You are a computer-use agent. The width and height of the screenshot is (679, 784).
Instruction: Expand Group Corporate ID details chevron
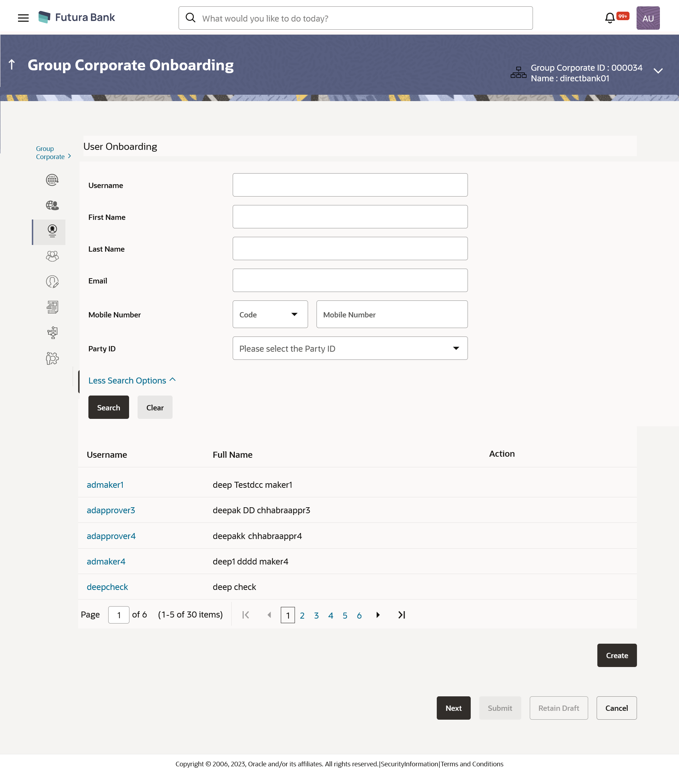(658, 71)
